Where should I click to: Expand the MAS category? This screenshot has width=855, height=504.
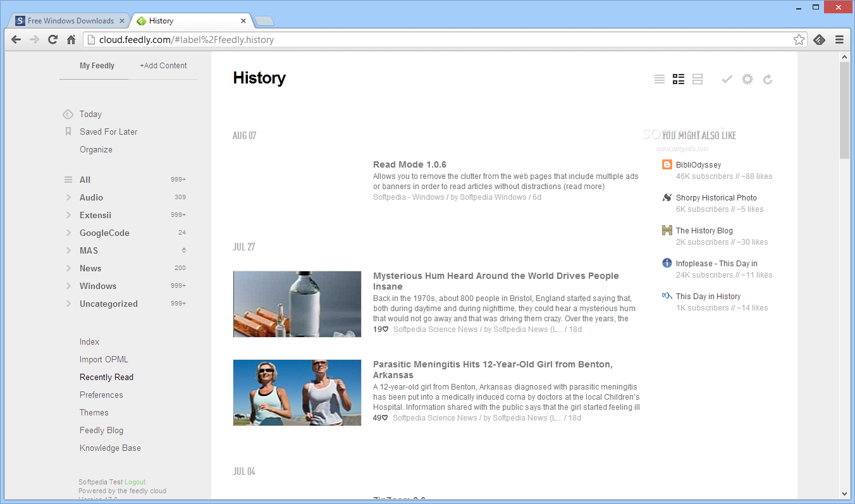68,250
